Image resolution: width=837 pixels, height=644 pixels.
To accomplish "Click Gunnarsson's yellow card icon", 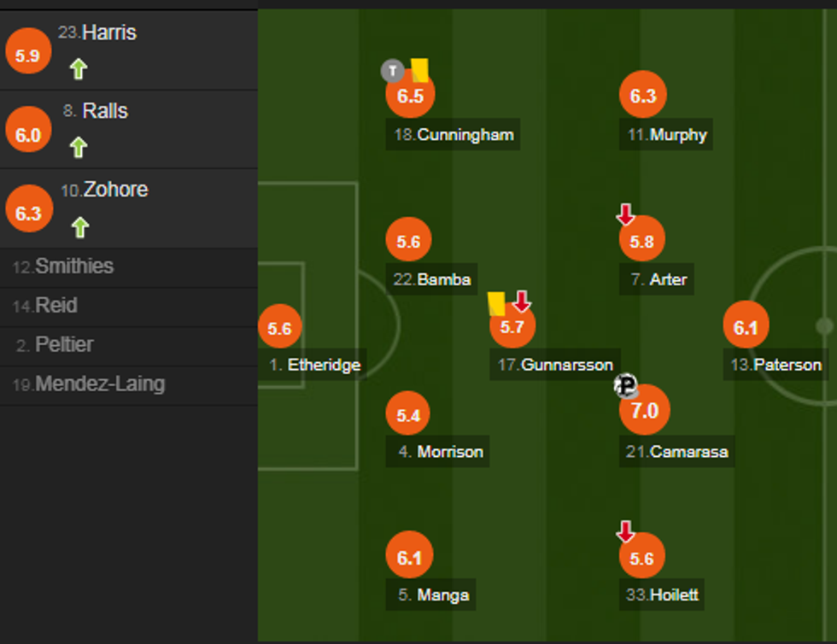I will (x=496, y=303).
